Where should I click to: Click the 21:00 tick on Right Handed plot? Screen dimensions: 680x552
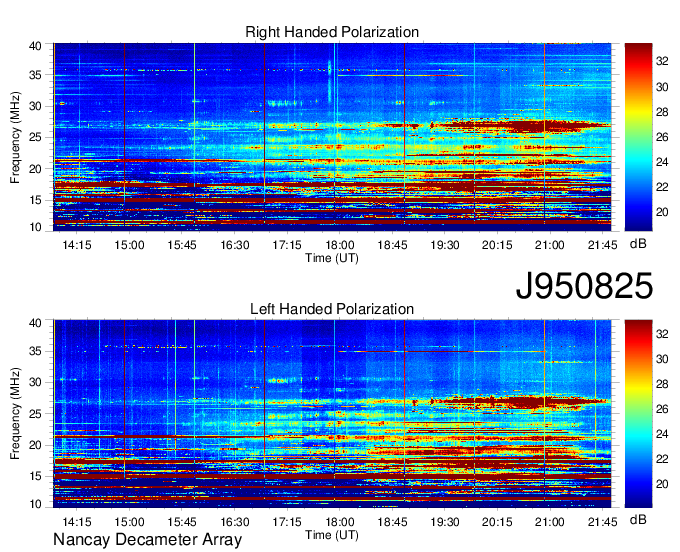[550, 245]
